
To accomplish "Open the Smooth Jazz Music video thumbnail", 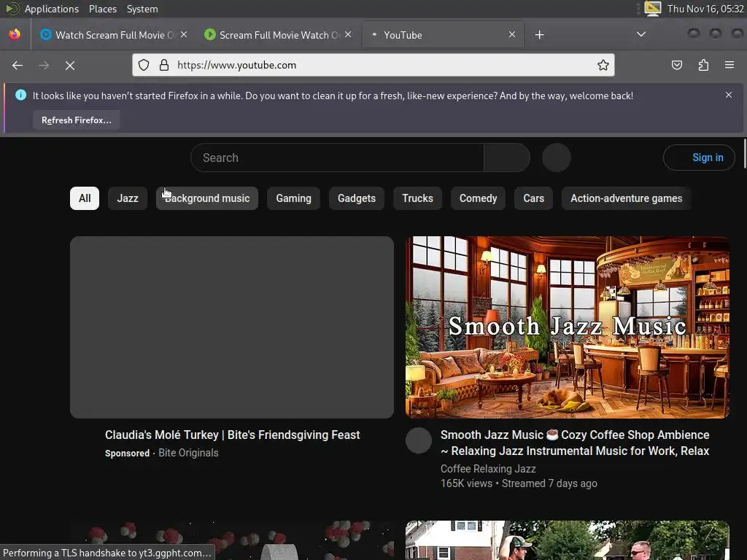I will pos(568,327).
